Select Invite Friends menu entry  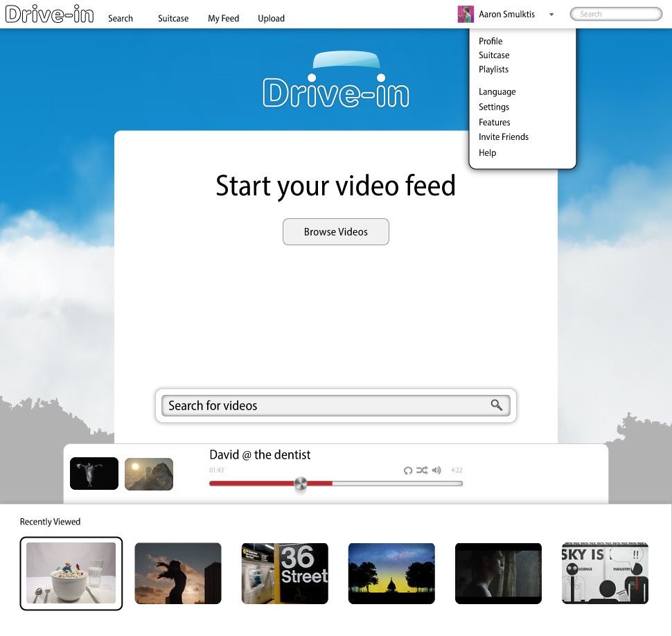tap(503, 137)
